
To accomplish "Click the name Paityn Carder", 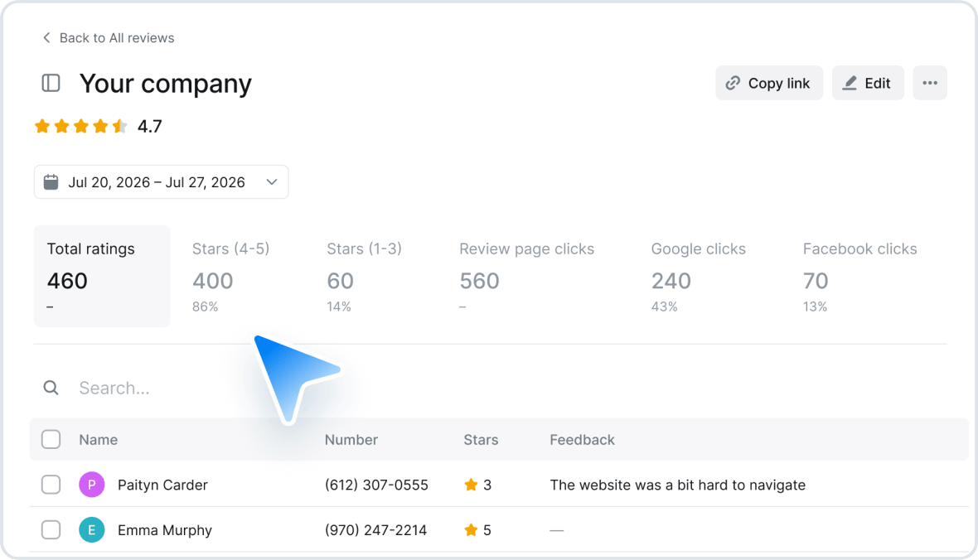I will (162, 485).
